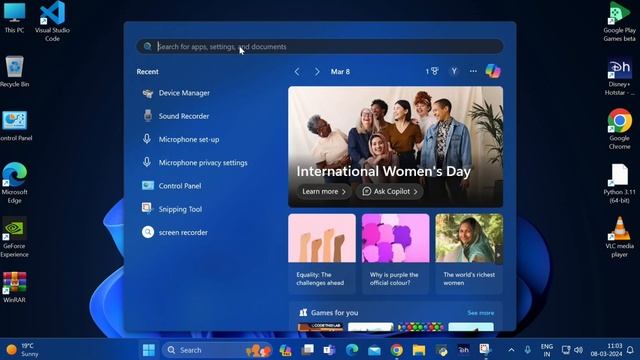640x360 pixels.
Task: Open weather widget showing 19°C Sunny
Action: [22, 350]
